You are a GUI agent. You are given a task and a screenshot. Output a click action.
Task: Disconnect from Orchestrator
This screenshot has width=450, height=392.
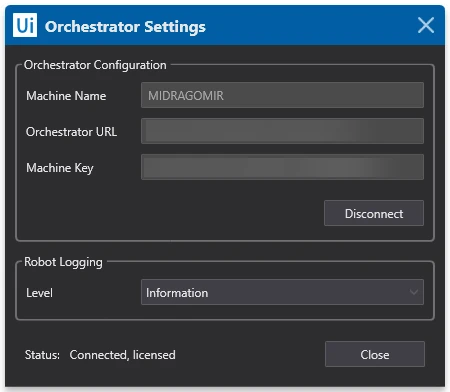tap(374, 213)
